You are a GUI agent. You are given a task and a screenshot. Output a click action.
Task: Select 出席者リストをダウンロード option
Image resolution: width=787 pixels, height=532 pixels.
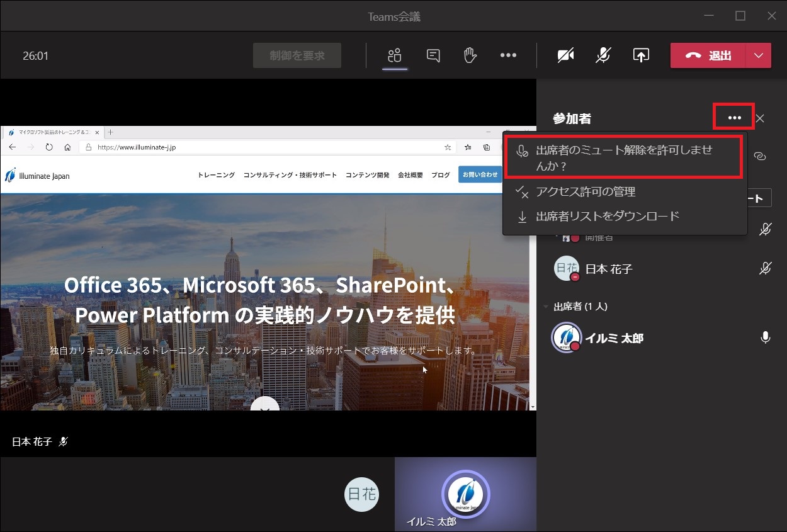[607, 216]
